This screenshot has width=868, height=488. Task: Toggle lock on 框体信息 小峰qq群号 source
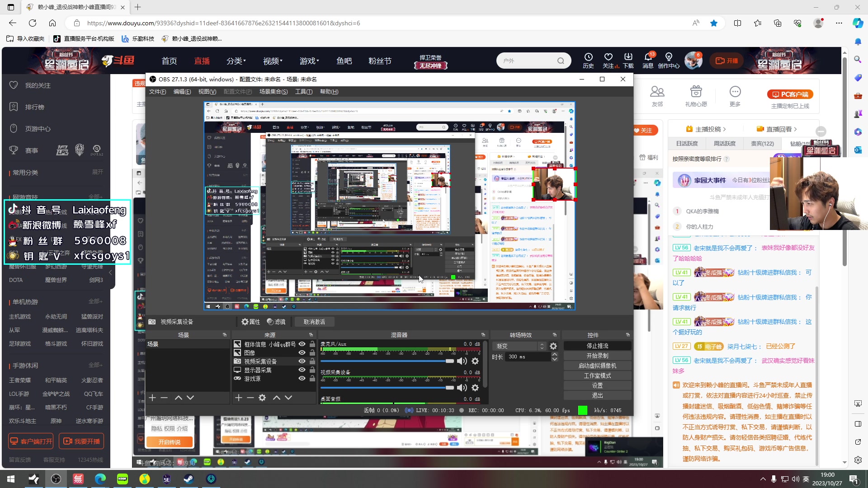click(x=312, y=344)
